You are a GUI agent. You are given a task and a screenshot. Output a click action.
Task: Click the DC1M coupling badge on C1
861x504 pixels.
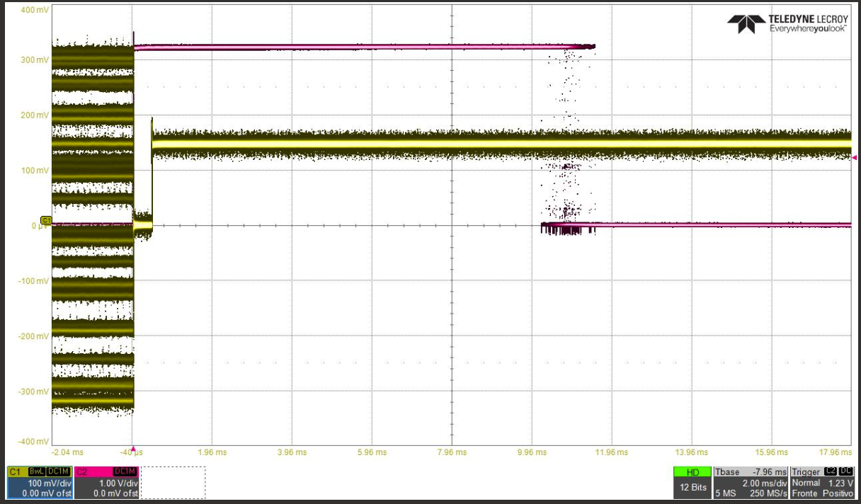pos(59,471)
